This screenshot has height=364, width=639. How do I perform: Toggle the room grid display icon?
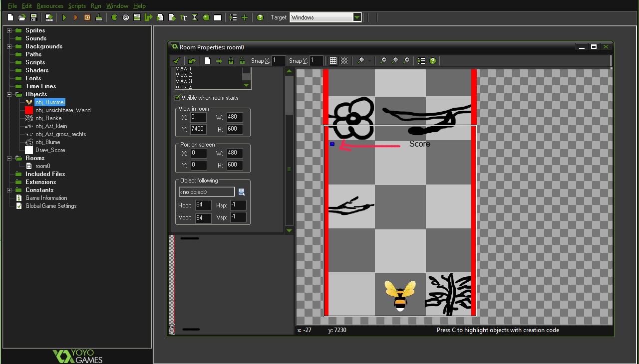(333, 61)
